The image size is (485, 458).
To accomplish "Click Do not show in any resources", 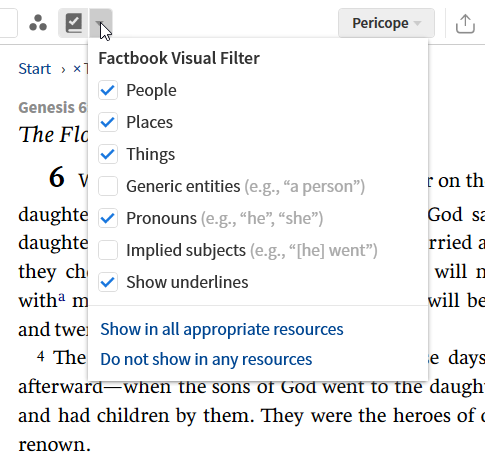I will 206,359.
